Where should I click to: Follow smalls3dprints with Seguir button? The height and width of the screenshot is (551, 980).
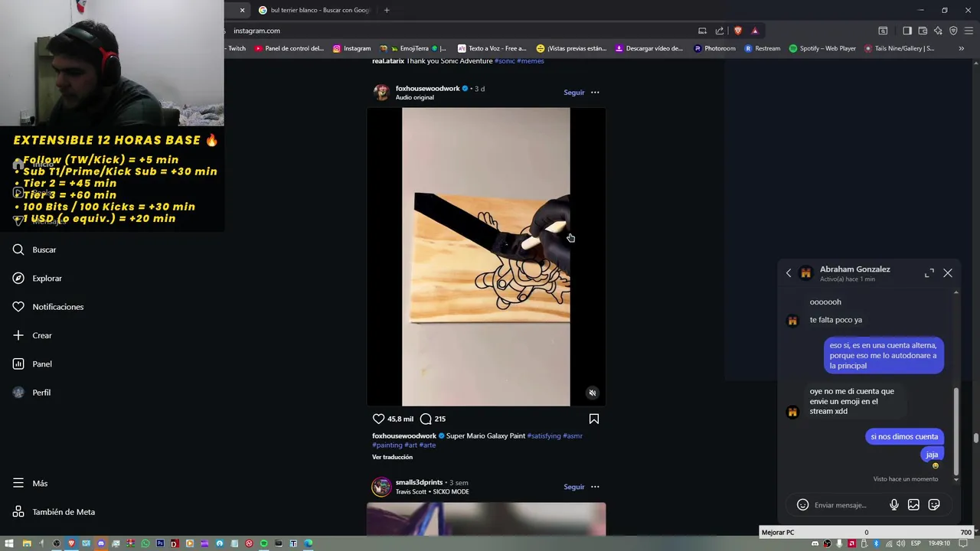[573, 487]
